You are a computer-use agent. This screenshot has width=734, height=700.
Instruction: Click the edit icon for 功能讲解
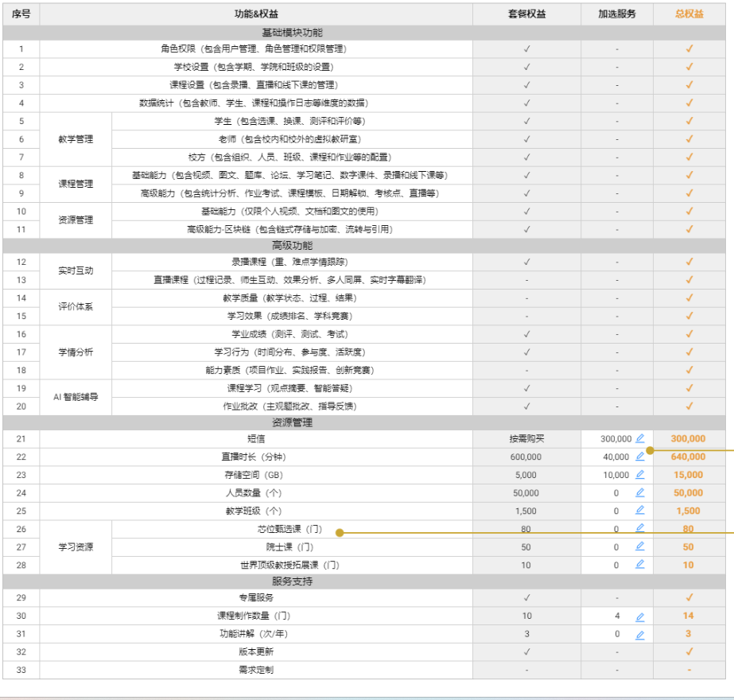click(640, 635)
